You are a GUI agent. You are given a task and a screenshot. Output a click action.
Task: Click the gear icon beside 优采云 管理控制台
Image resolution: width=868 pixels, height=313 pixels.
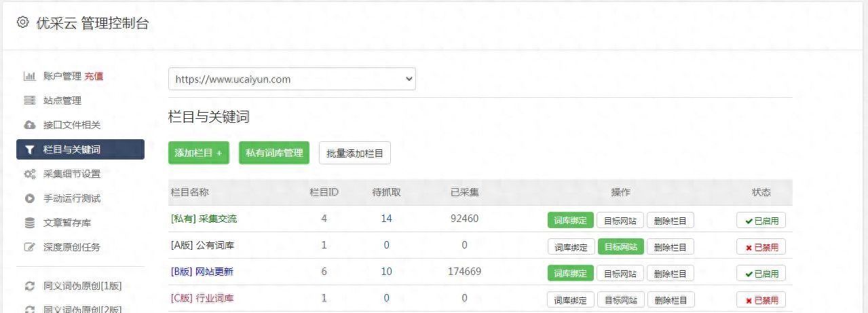pyautogui.click(x=23, y=22)
